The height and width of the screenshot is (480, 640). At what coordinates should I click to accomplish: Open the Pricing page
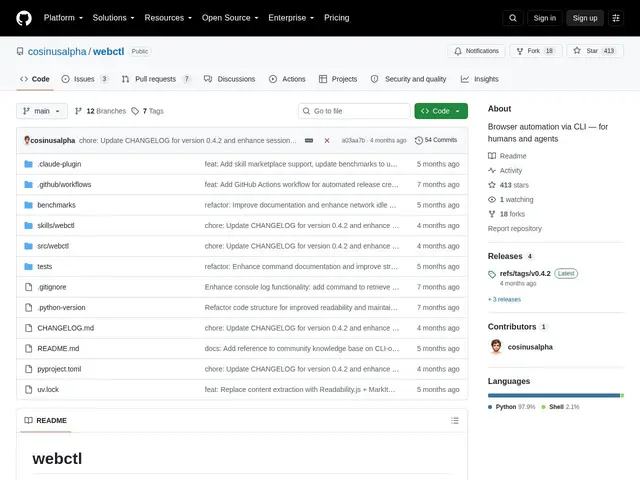pyautogui.click(x=336, y=18)
